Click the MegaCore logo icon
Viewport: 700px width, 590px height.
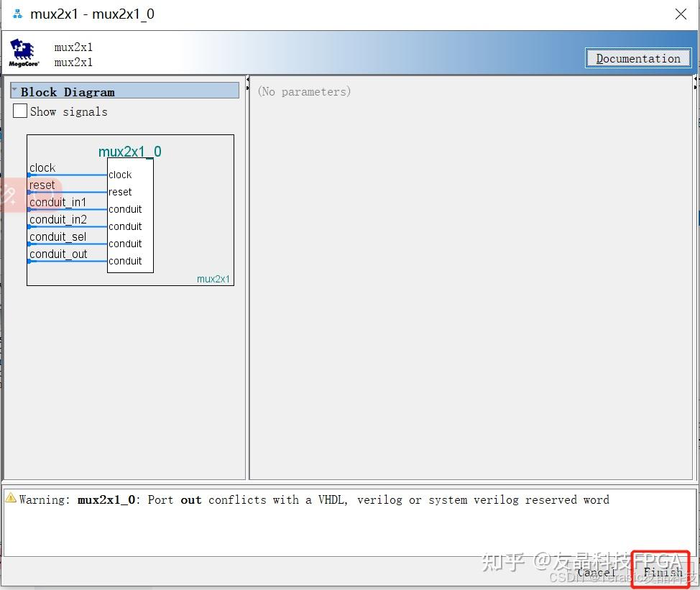24,53
